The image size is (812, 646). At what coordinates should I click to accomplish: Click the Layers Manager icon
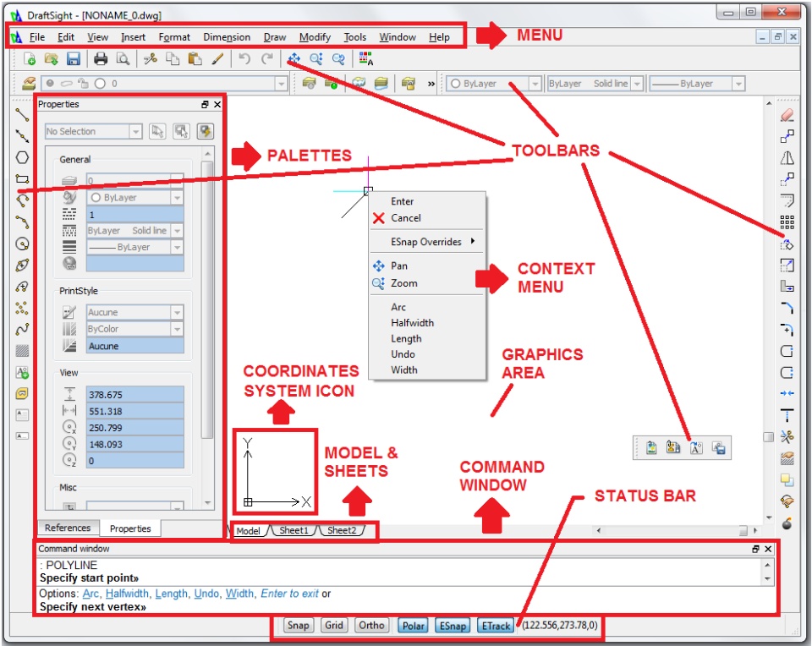click(29, 84)
